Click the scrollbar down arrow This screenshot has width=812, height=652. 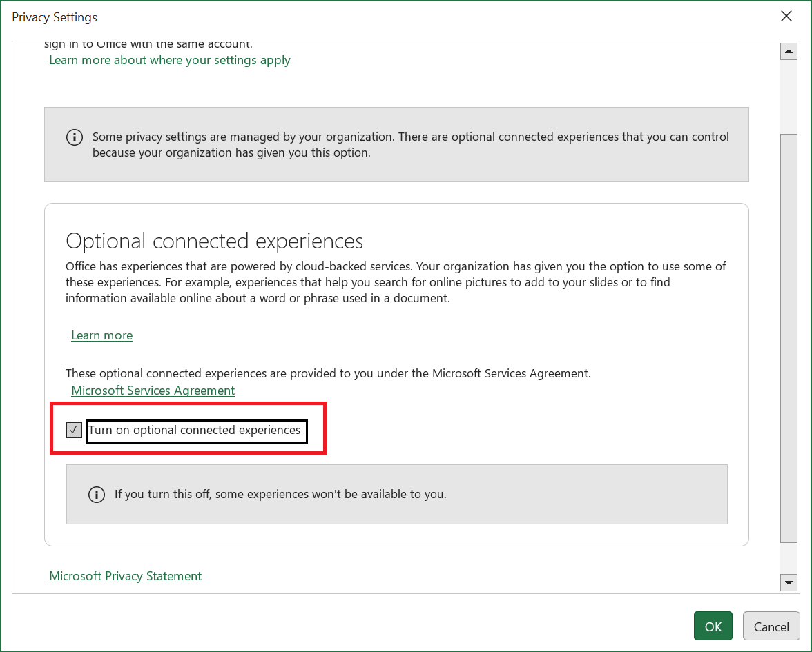[x=789, y=582]
